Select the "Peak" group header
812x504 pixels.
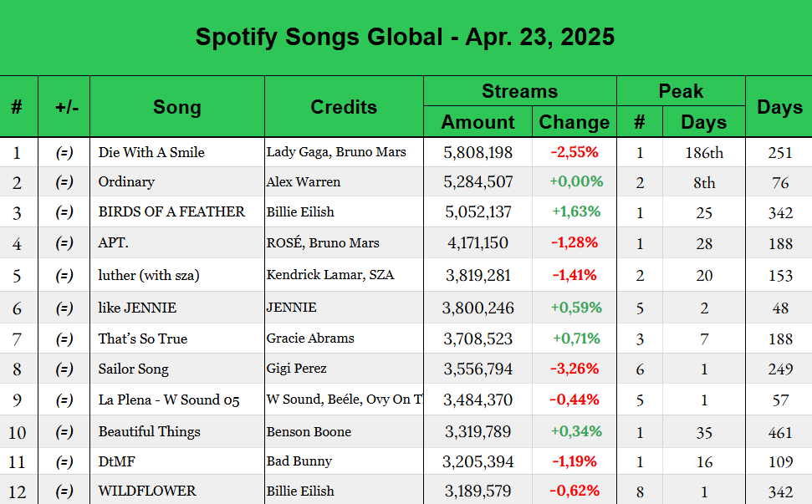(681, 91)
